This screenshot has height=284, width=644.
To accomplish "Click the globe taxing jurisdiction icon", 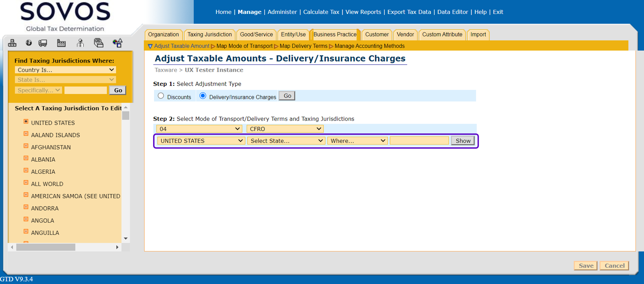I will pyautogui.click(x=29, y=43).
